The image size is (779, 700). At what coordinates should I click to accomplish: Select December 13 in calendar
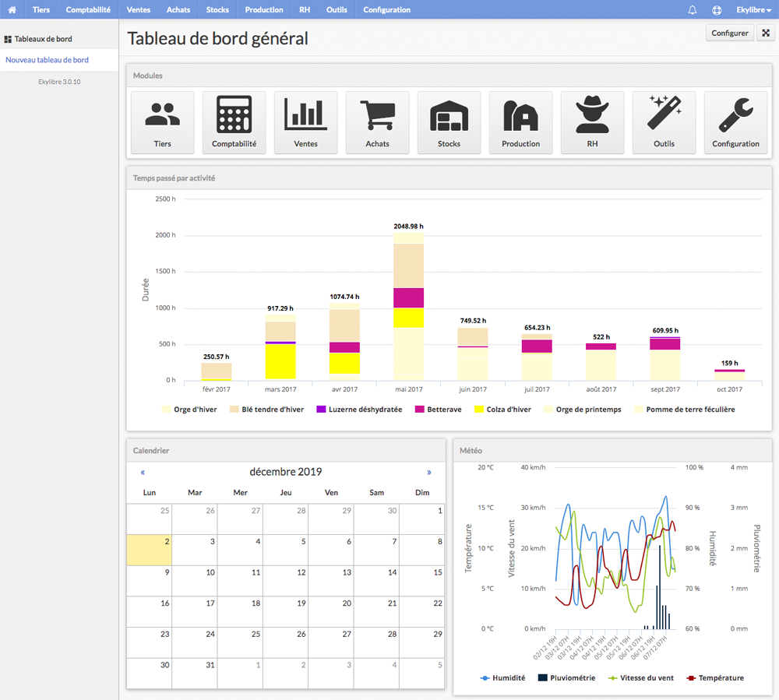[x=331, y=581]
